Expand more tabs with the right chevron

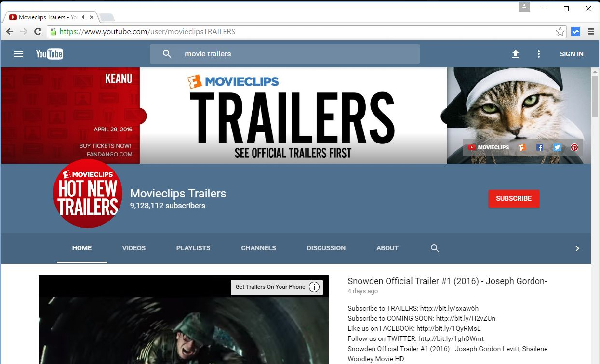click(577, 248)
